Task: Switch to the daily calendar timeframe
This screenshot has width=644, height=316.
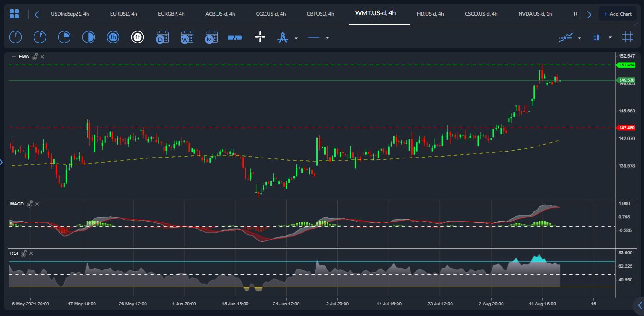Action: [162, 37]
